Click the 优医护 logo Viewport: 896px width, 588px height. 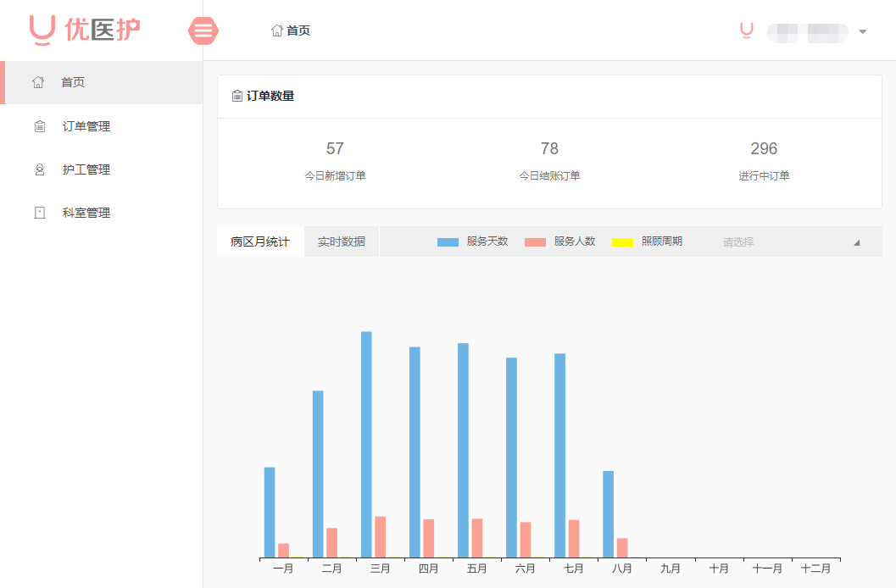tap(85, 30)
